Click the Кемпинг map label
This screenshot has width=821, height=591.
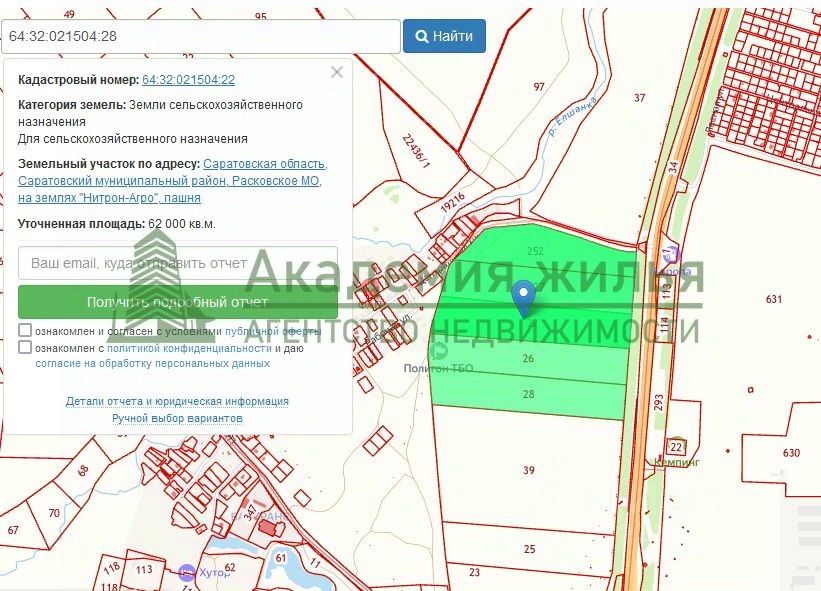click(x=677, y=462)
